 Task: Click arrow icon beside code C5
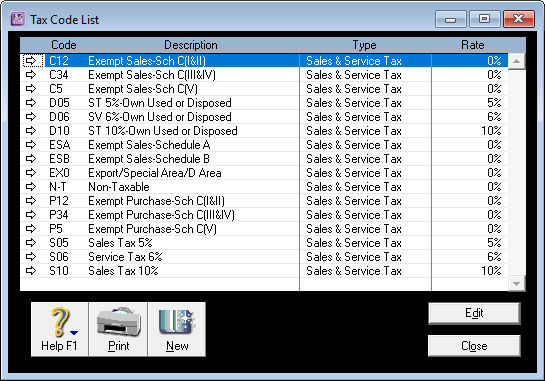[x=31, y=89]
